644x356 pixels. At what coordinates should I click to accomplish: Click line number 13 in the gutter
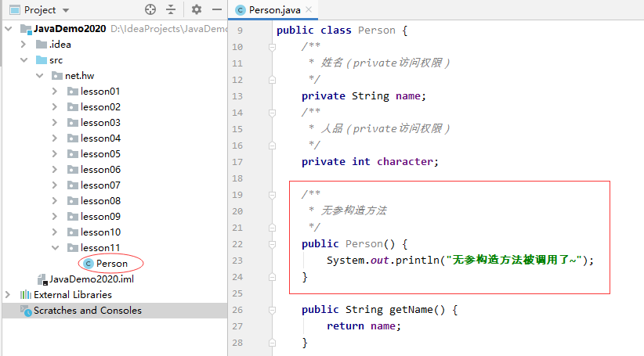click(237, 96)
